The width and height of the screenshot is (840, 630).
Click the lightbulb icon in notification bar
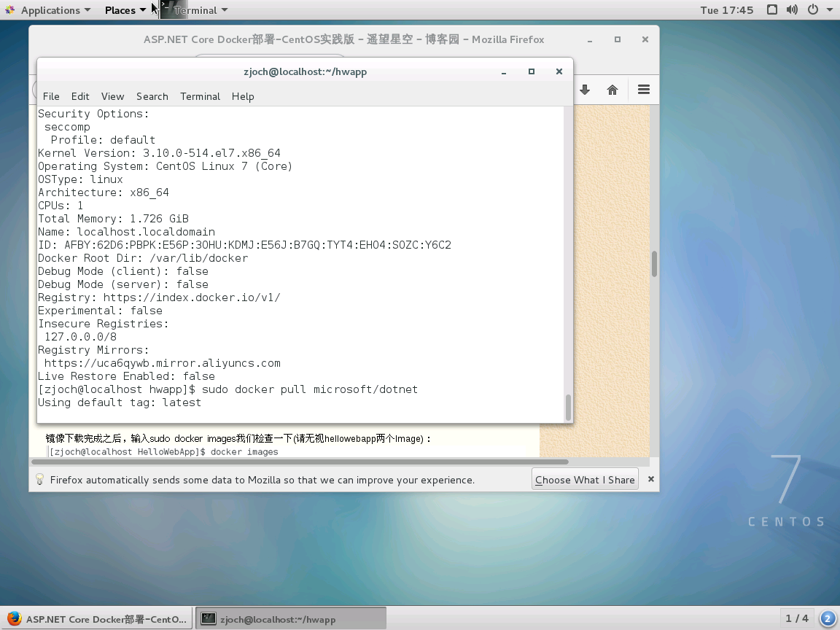(39, 480)
